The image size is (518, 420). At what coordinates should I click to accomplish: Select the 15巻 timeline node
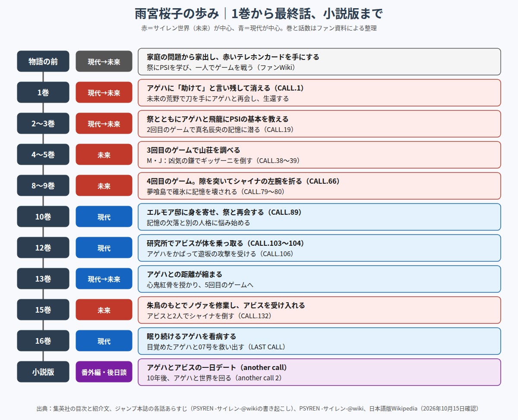click(43, 310)
